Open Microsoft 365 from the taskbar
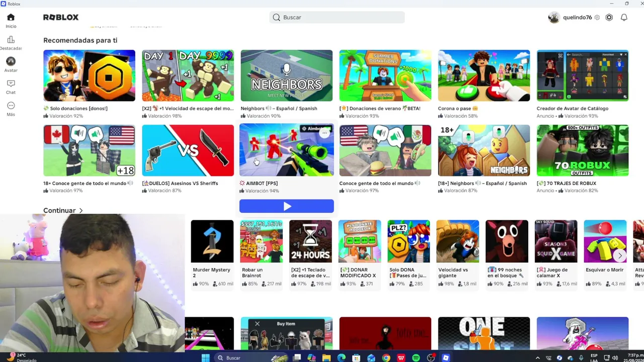 point(311,358)
